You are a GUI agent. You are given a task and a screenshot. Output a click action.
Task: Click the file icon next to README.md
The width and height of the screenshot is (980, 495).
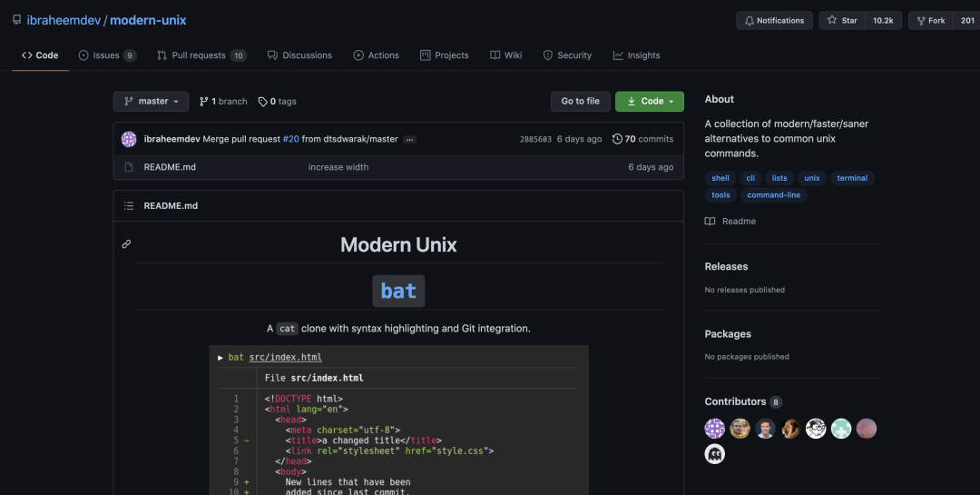129,167
